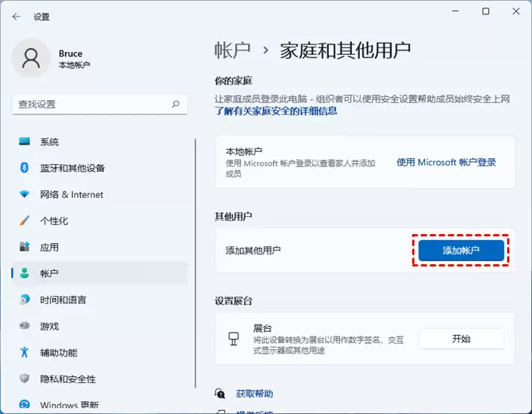Viewport: 532px width, 414px height.
Task: Click the search magnifier icon
Action: (x=176, y=104)
